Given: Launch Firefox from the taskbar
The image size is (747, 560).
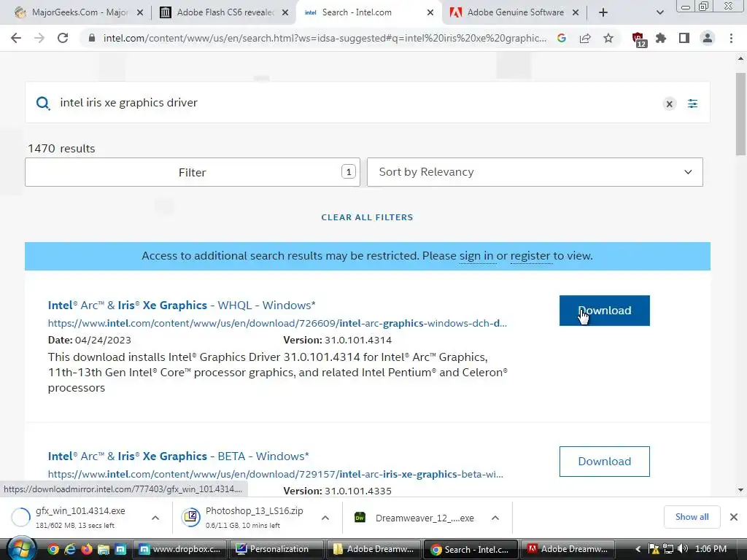Looking at the screenshot, I should point(87,549).
